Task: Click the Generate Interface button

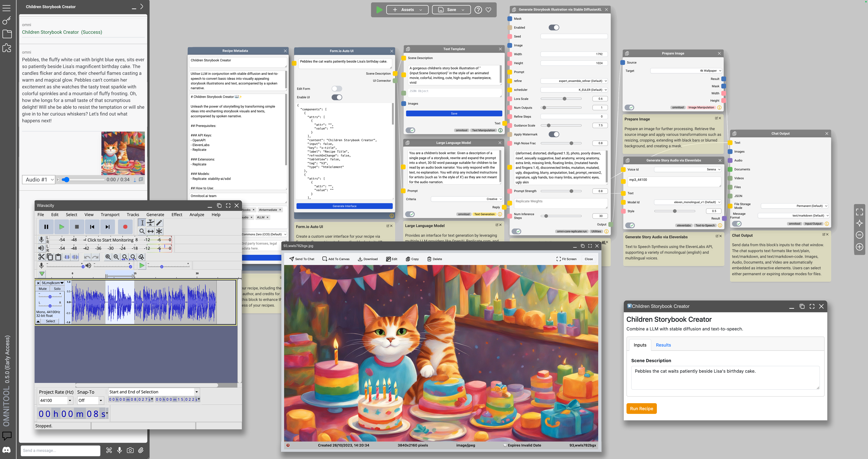Action: 344,206
